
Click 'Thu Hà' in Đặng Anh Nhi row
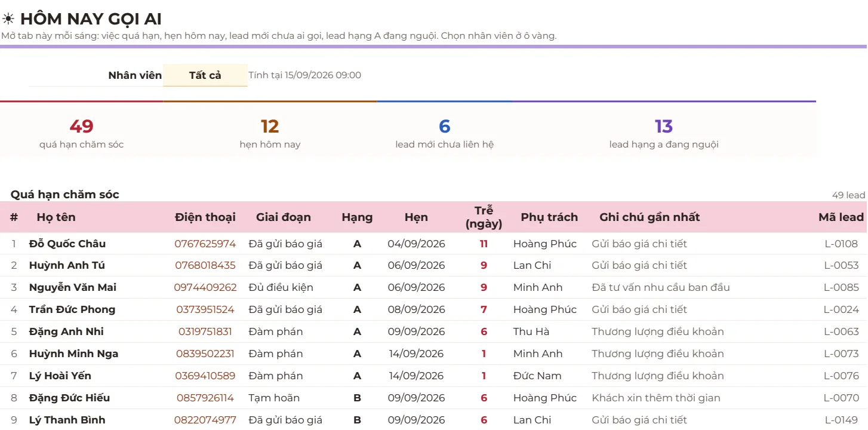[531, 331]
